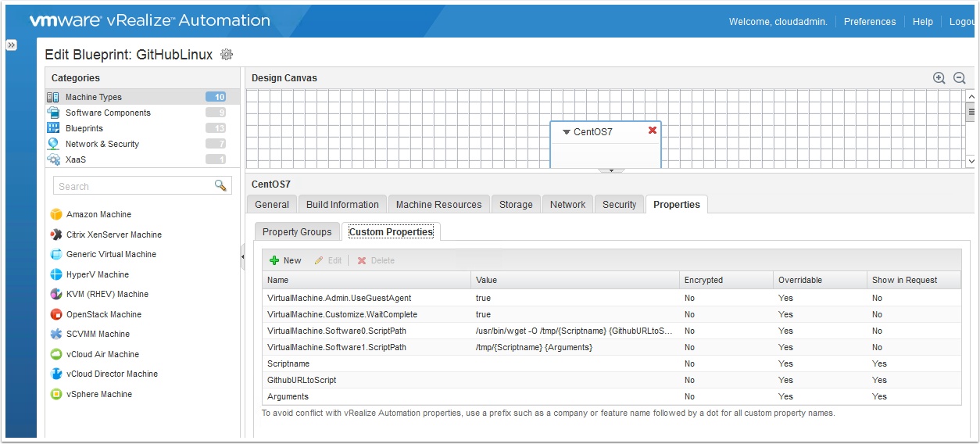Viewport: 980px width, 444px height.
Task: Click canvas scrollbar up arrow
Action: (x=971, y=96)
